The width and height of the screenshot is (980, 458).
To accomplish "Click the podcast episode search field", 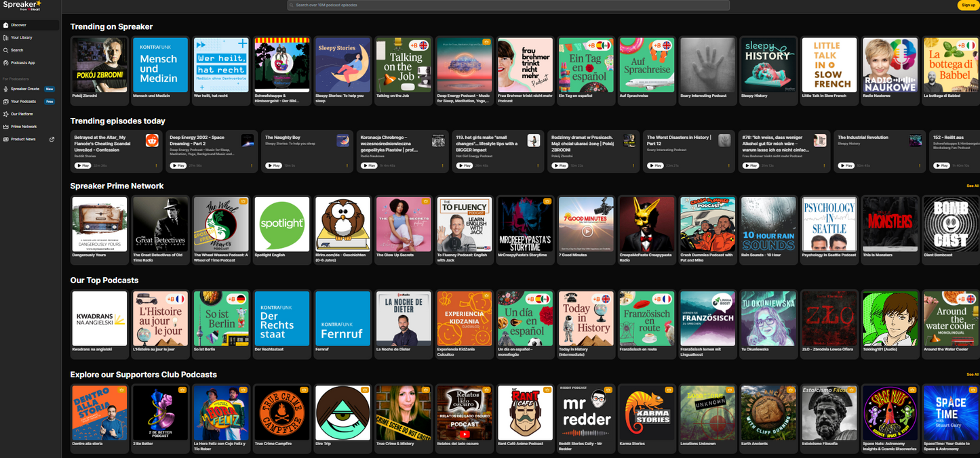I will point(509,5).
